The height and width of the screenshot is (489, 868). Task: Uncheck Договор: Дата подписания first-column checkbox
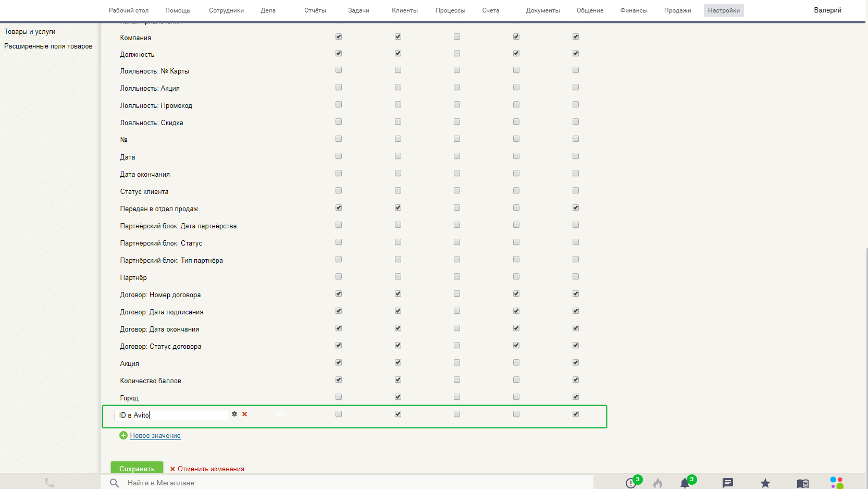(339, 311)
